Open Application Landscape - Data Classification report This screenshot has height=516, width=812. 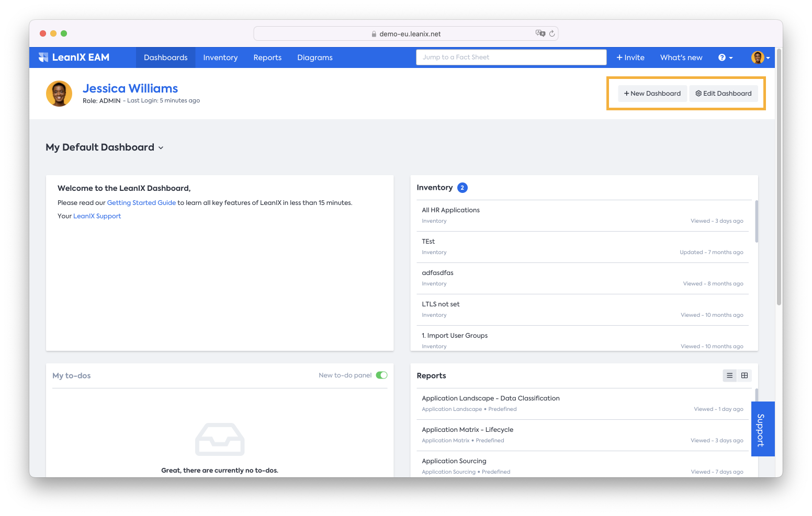click(x=583, y=404)
